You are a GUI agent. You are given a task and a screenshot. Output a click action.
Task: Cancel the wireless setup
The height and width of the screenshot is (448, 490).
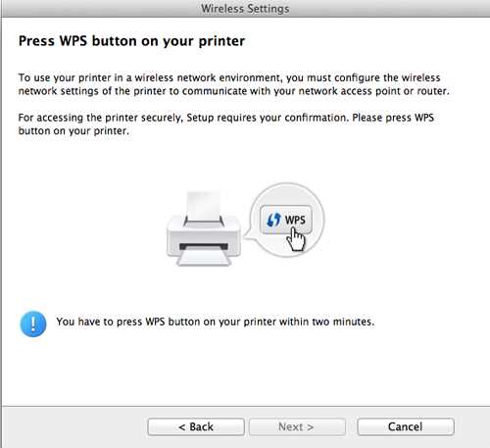(x=406, y=426)
